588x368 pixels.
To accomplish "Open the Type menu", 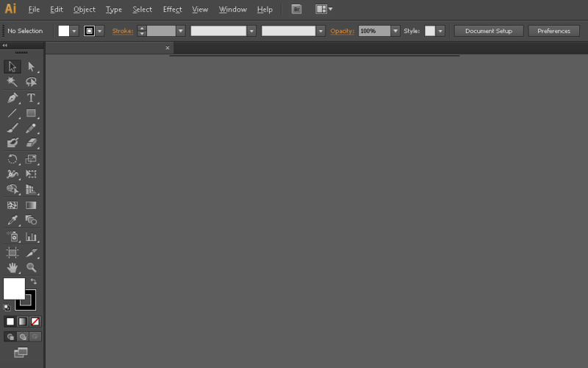I will coord(114,10).
